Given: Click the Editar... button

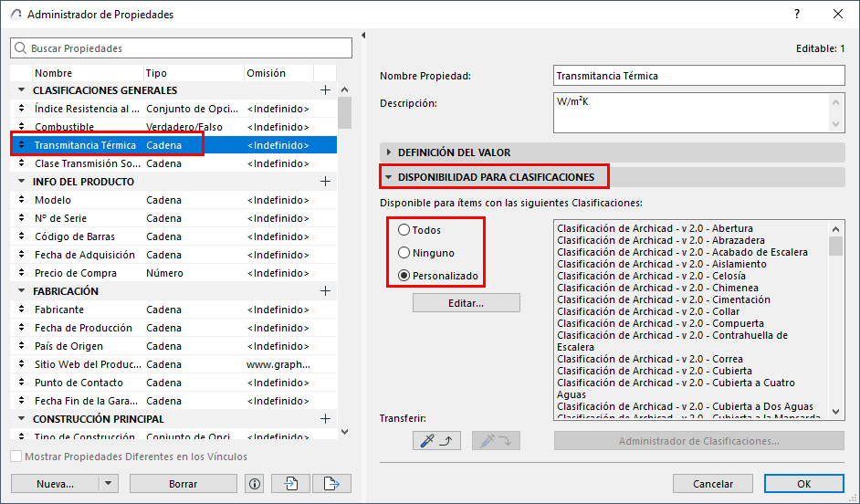Looking at the screenshot, I should pyautogui.click(x=467, y=303).
